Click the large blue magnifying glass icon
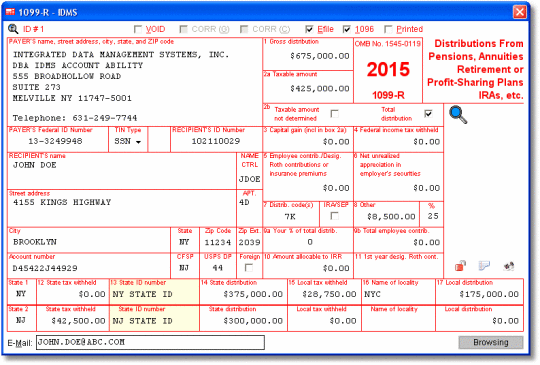This screenshot has width=540, height=365. pos(458,115)
